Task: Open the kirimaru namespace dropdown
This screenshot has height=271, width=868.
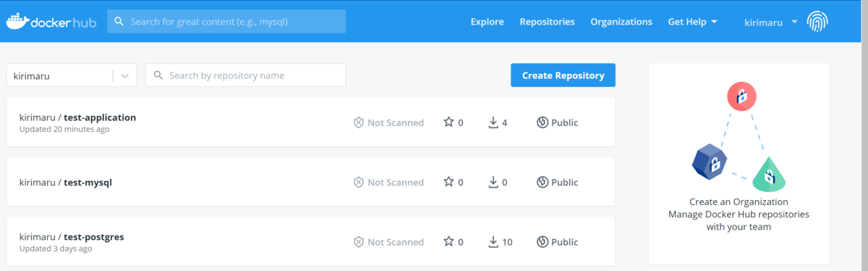Action: coord(72,75)
